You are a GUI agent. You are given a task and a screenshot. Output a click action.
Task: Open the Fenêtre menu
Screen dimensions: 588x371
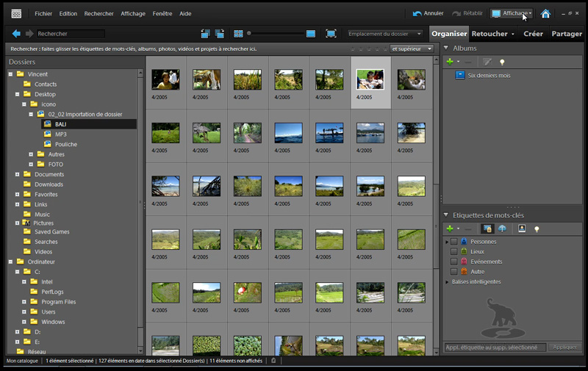162,14
